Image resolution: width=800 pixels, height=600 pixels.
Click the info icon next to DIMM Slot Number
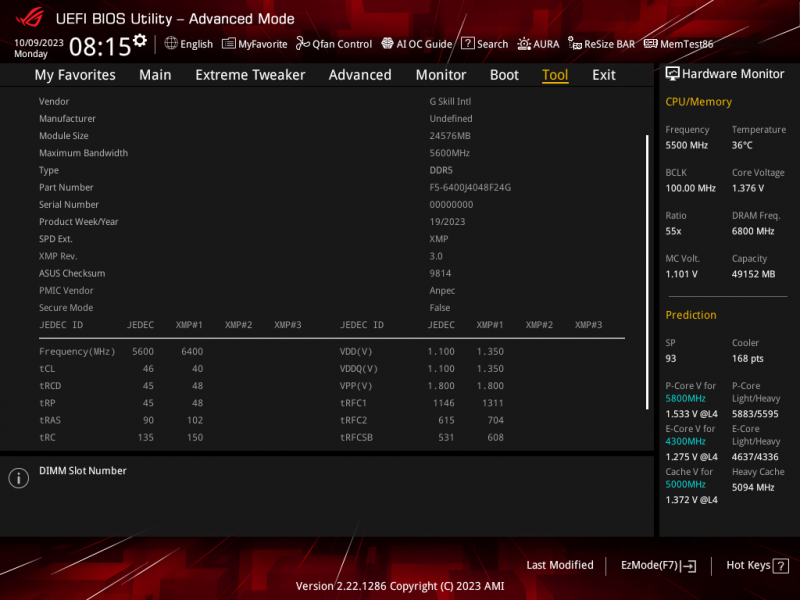[x=18, y=478]
